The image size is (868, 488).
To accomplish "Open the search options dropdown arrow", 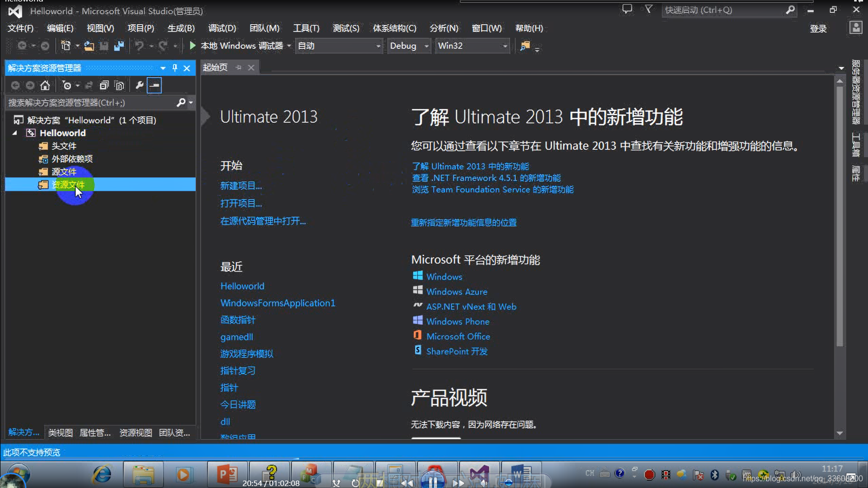I will (x=191, y=103).
